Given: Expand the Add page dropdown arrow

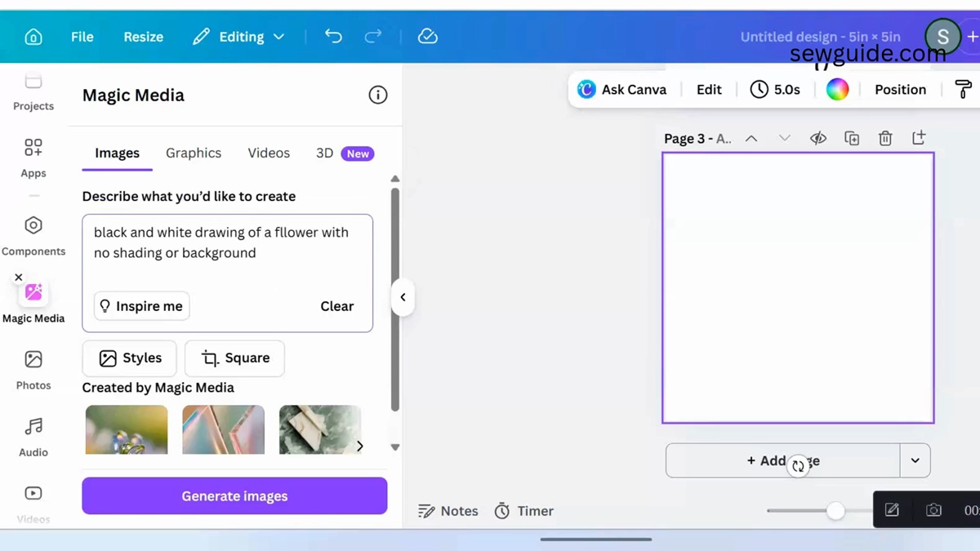Looking at the screenshot, I should [915, 460].
